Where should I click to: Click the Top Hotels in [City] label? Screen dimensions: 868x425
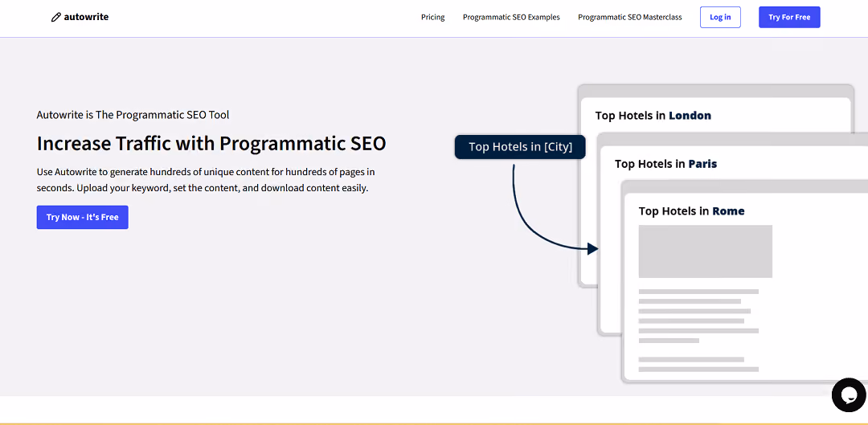(x=520, y=147)
